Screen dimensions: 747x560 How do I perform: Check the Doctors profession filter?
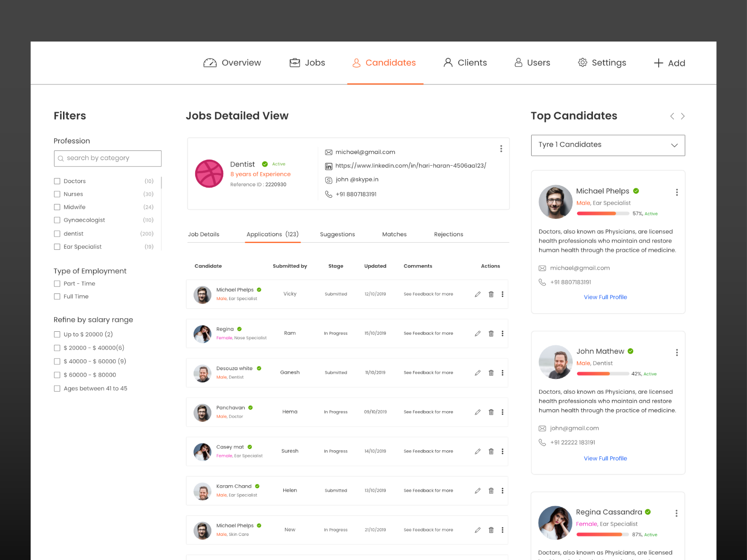[x=57, y=181]
